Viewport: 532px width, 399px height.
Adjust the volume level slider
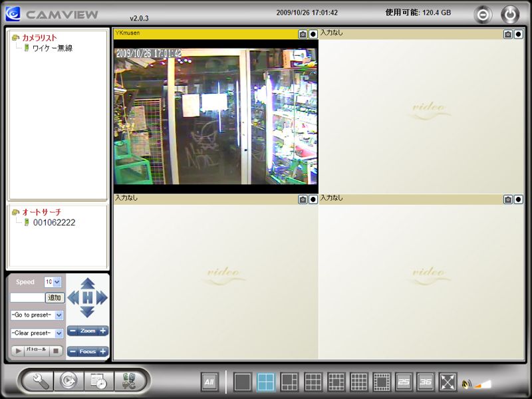(x=483, y=384)
